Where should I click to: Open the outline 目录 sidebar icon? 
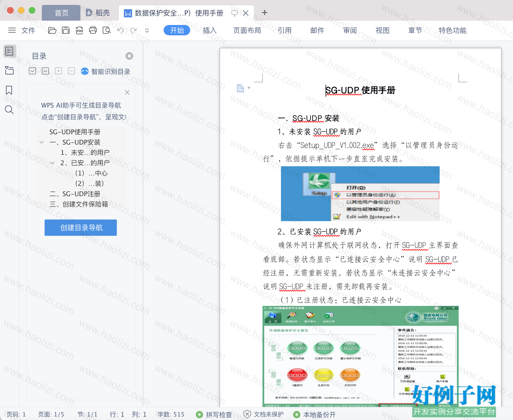(x=10, y=51)
